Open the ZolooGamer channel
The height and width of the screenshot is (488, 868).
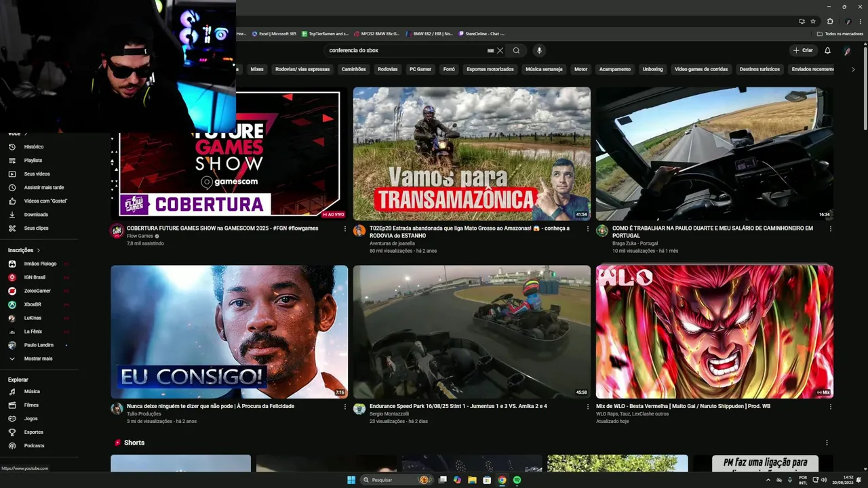point(37,291)
